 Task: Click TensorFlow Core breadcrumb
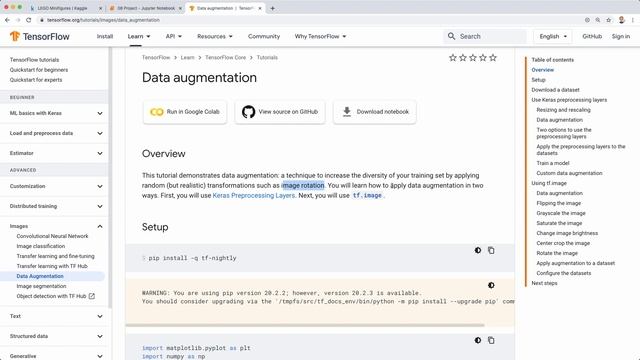pyautogui.click(x=226, y=58)
